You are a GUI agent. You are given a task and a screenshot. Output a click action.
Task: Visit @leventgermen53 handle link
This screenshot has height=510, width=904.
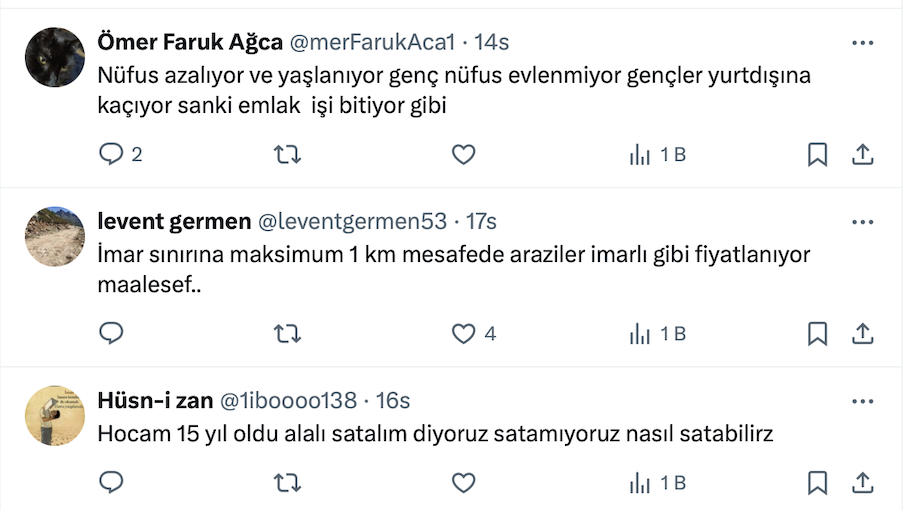tap(352, 221)
